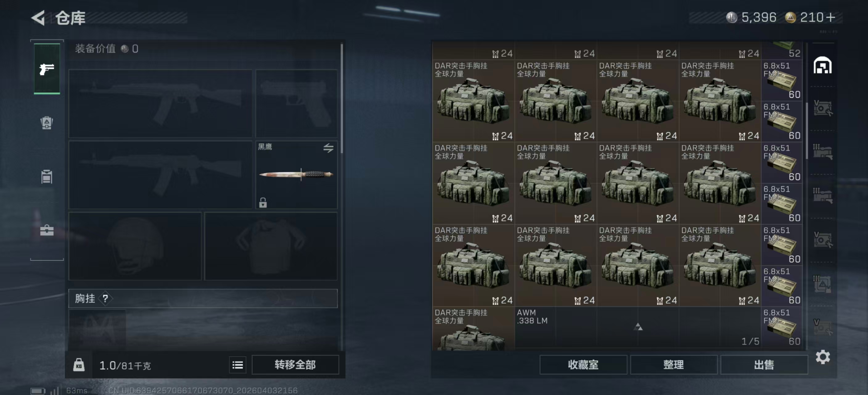Open the settings gear in storage panel

(x=822, y=357)
